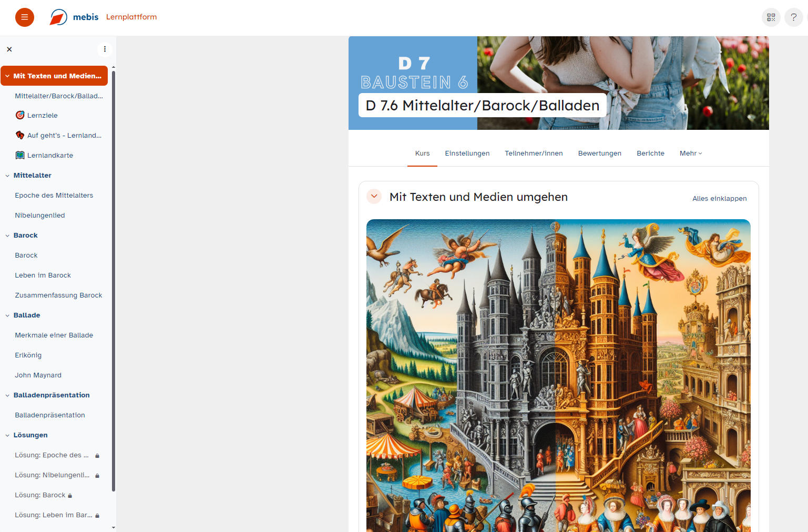Click the Lernziele target icon
The height and width of the screenshot is (532, 808).
[20, 115]
